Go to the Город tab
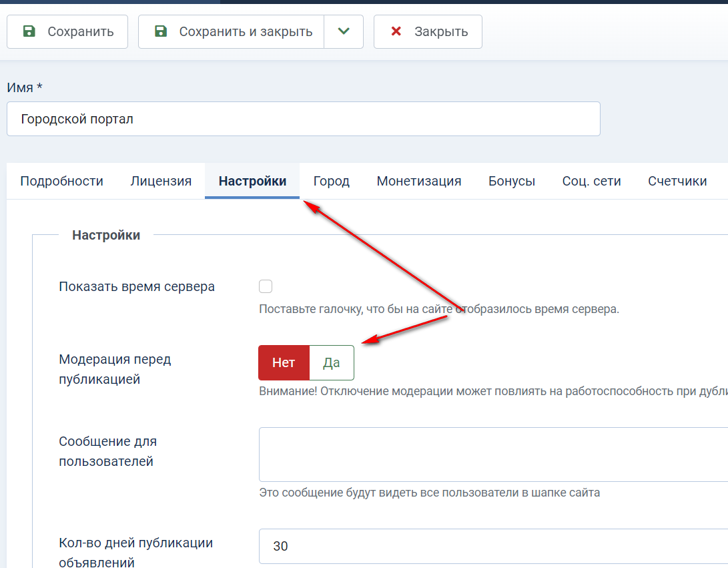The width and height of the screenshot is (728, 568). click(331, 181)
